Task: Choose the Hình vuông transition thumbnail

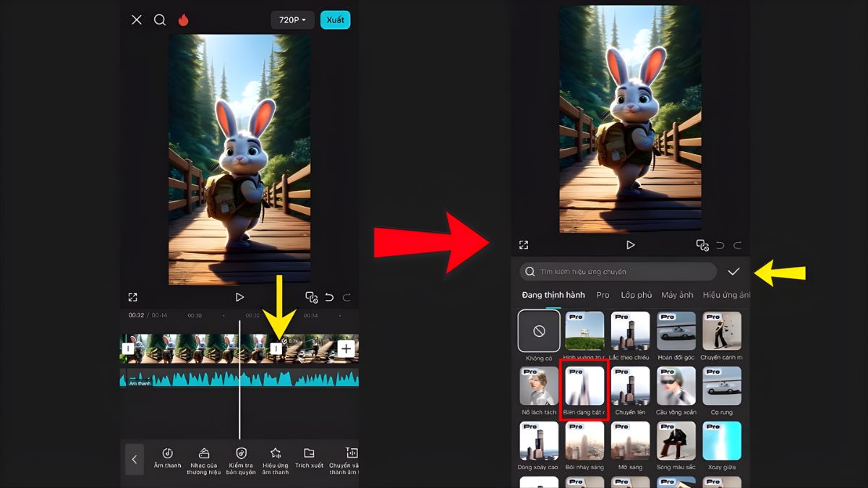Action: coord(584,331)
